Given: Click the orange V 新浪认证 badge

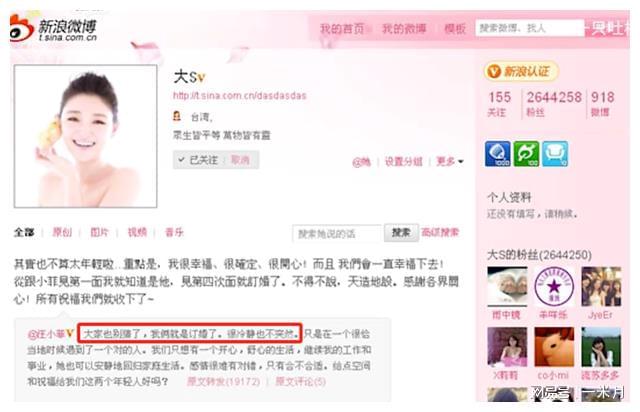Looking at the screenshot, I should pyautogui.click(x=521, y=71).
